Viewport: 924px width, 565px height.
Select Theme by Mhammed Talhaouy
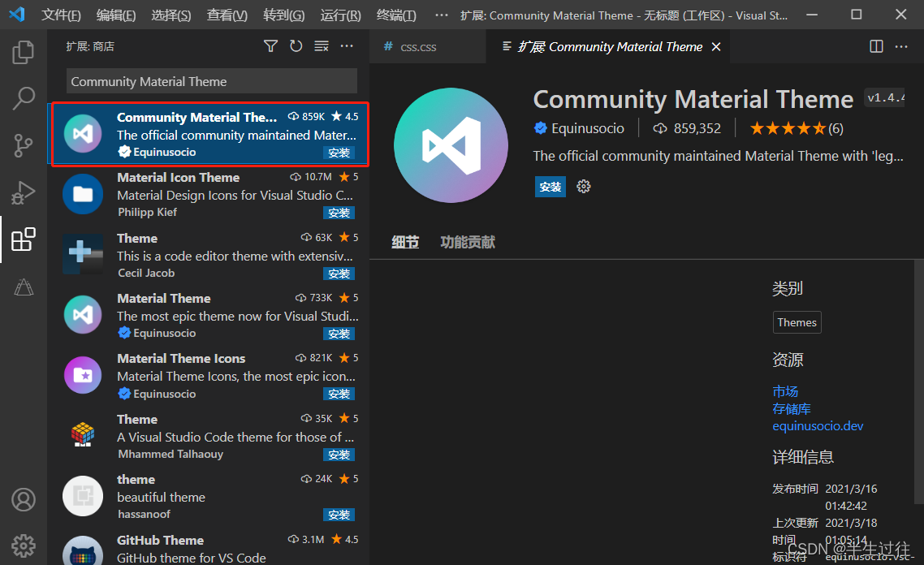(x=208, y=436)
